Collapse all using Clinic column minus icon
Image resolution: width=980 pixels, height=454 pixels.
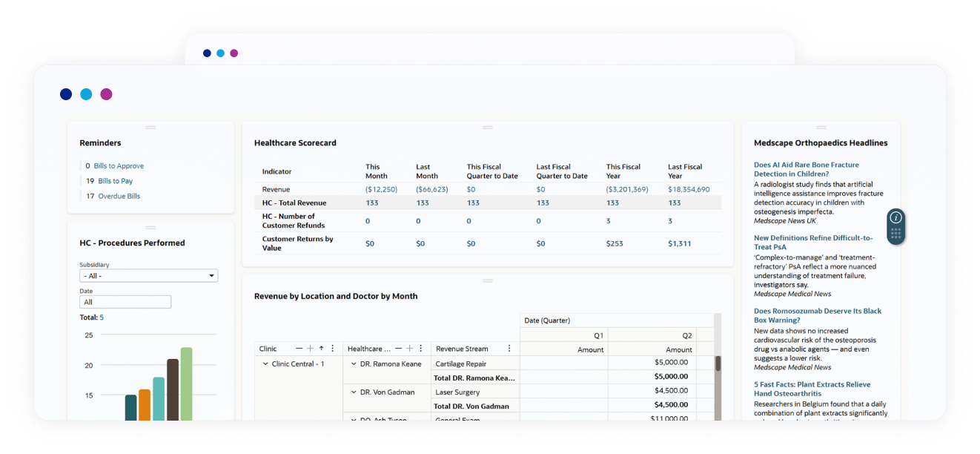tap(299, 349)
